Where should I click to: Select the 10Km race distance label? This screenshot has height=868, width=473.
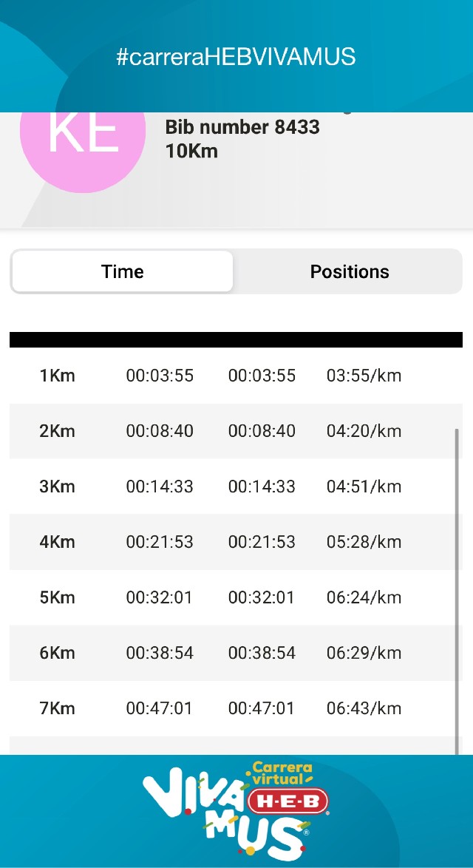pyautogui.click(x=191, y=151)
